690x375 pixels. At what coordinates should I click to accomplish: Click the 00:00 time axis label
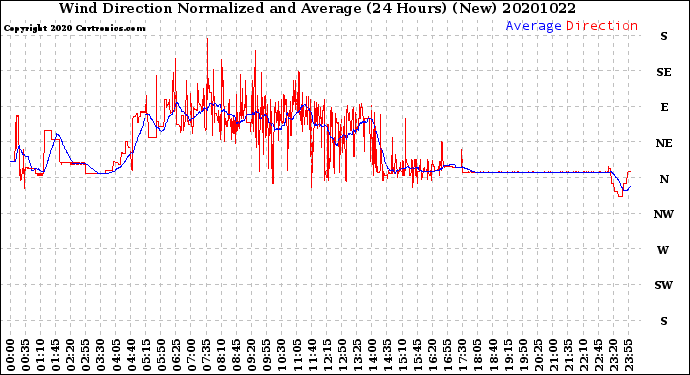pyautogui.click(x=11, y=355)
